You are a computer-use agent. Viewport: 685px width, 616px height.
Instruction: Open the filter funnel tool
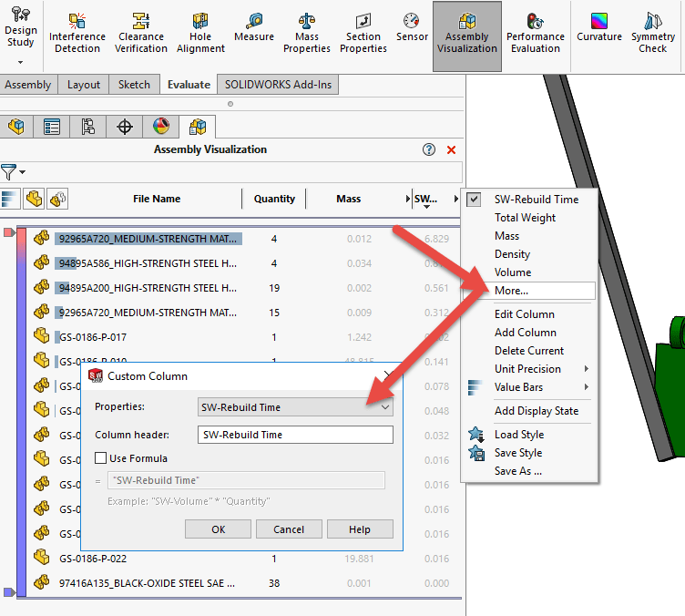8,172
